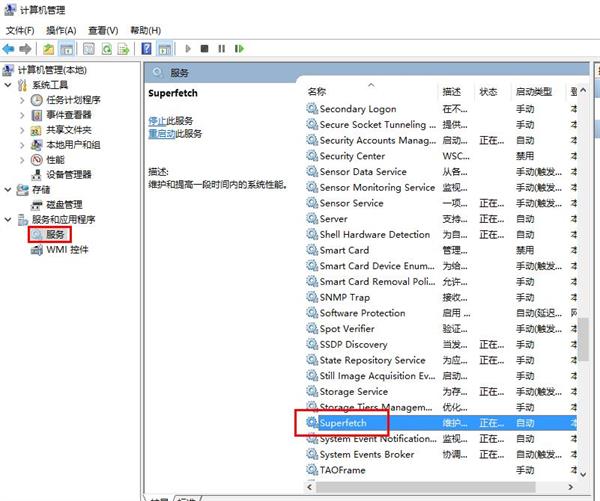Click the Restart Service icon

tap(239, 49)
